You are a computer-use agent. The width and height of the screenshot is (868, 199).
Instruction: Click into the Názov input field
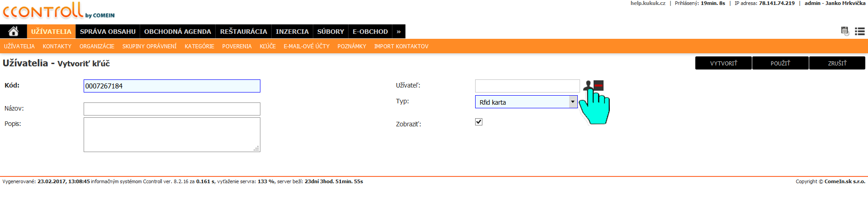point(172,109)
